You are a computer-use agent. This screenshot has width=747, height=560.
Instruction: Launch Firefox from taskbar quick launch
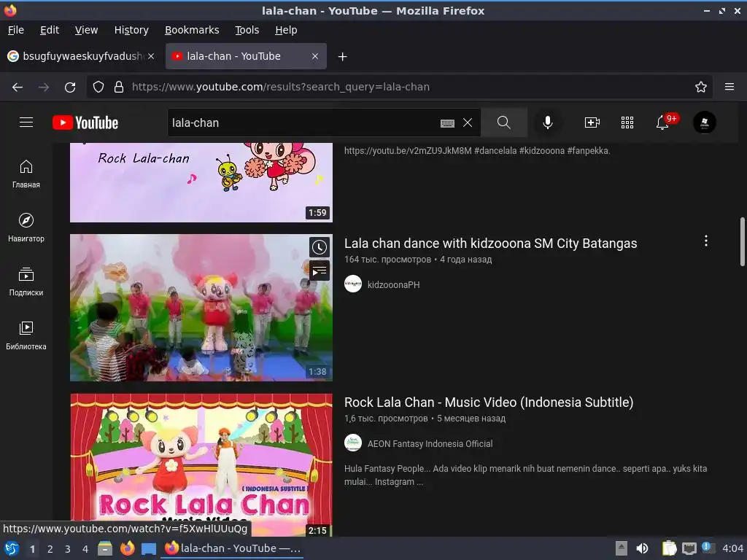pyautogui.click(x=127, y=548)
